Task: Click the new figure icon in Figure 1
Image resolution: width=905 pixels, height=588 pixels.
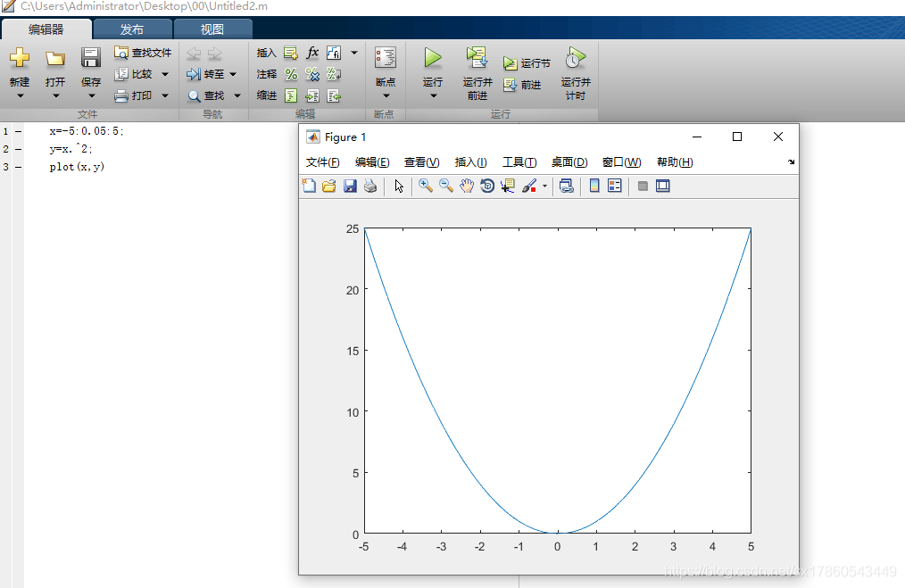Action: [x=309, y=186]
